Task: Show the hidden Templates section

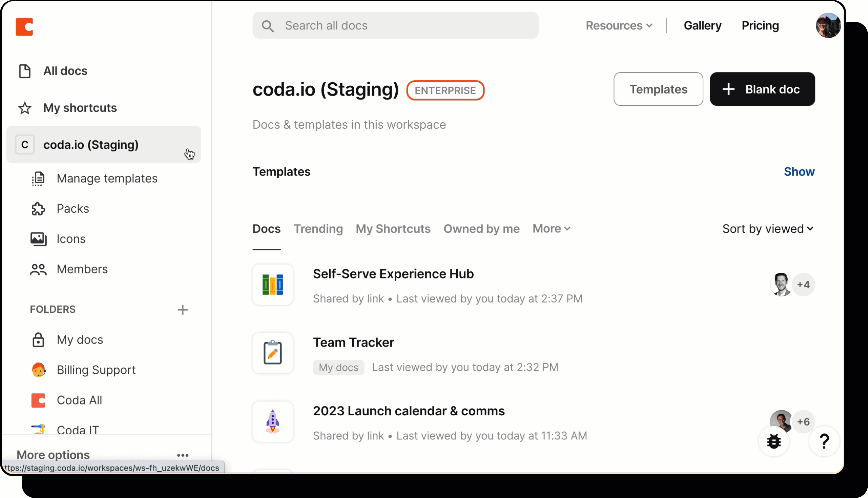Action: (x=799, y=172)
